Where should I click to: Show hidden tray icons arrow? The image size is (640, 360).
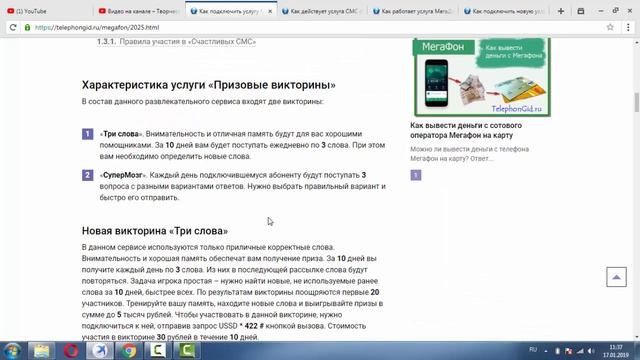(x=546, y=351)
